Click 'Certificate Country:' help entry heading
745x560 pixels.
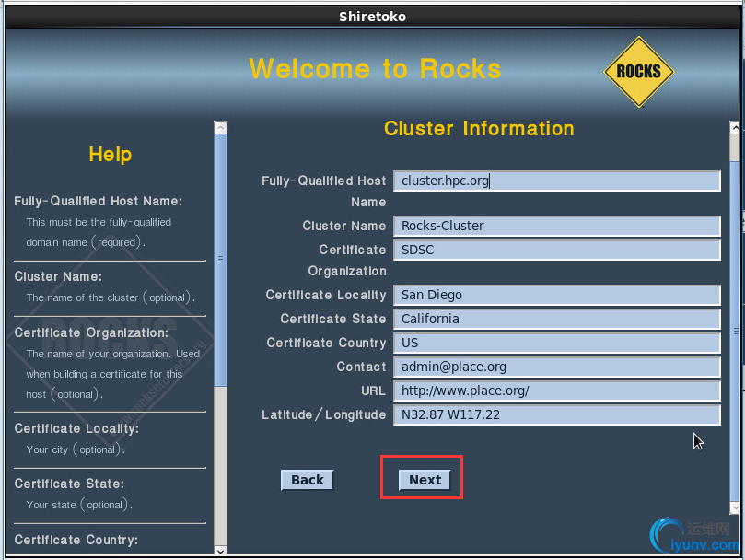[x=76, y=540]
